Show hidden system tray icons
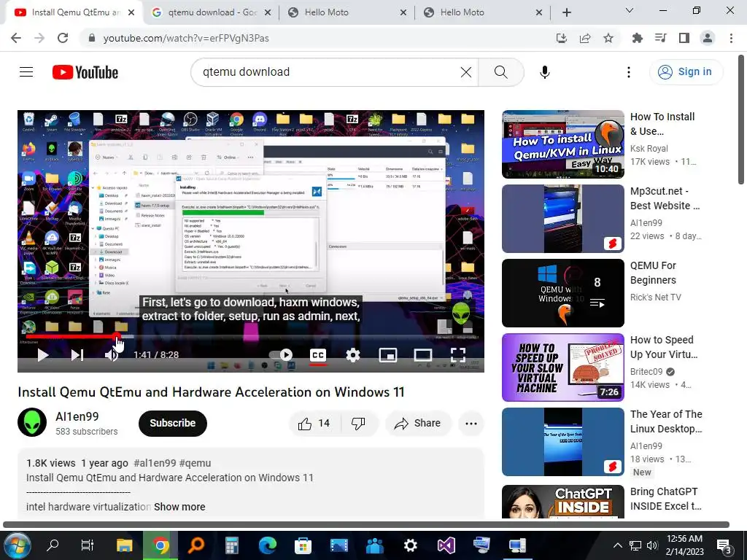The width and height of the screenshot is (747, 560). (617, 545)
